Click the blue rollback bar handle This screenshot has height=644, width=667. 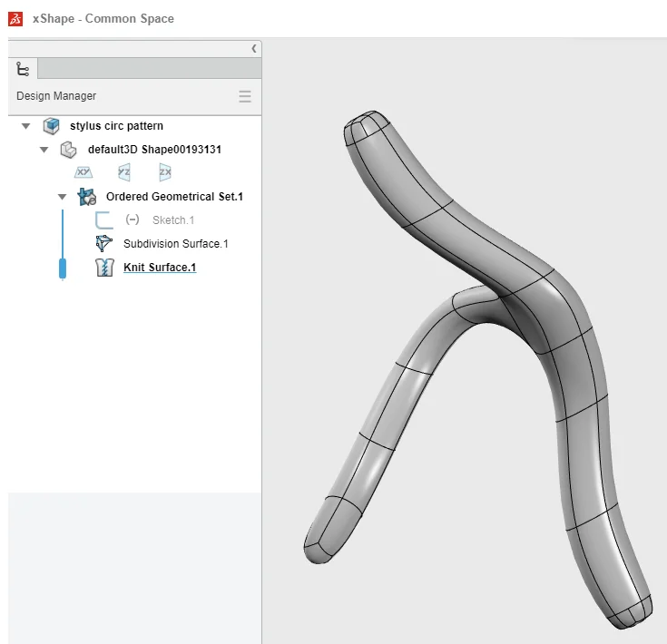tap(63, 268)
